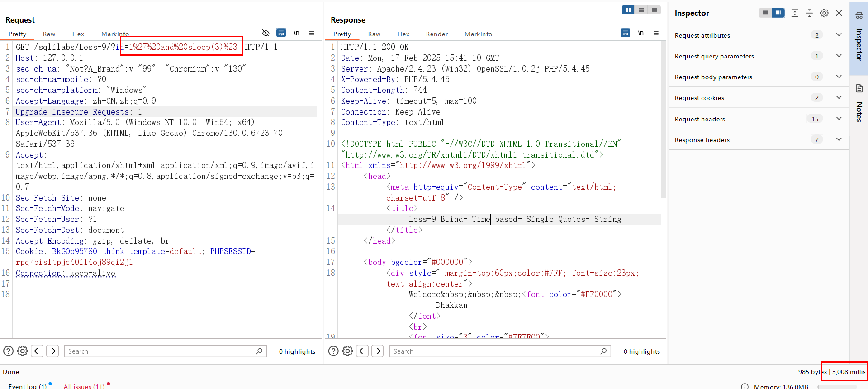Expand Request query parameters section
Image resolution: width=868 pixels, height=389 pixels.
click(x=759, y=56)
